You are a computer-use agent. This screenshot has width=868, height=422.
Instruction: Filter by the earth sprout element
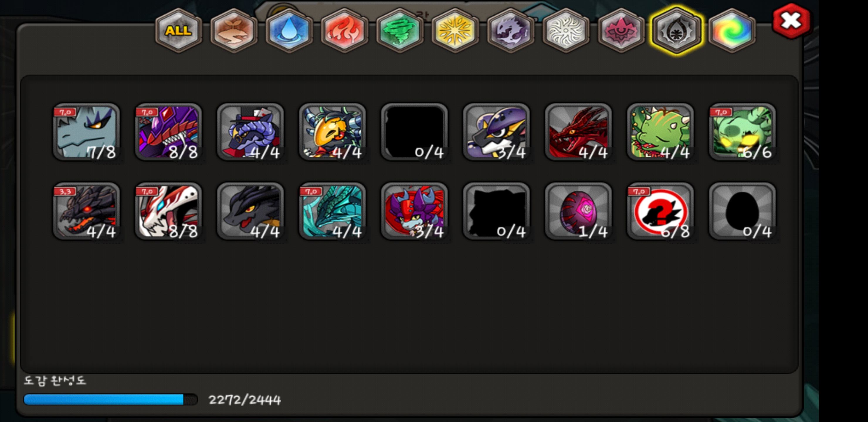tap(234, 31)
